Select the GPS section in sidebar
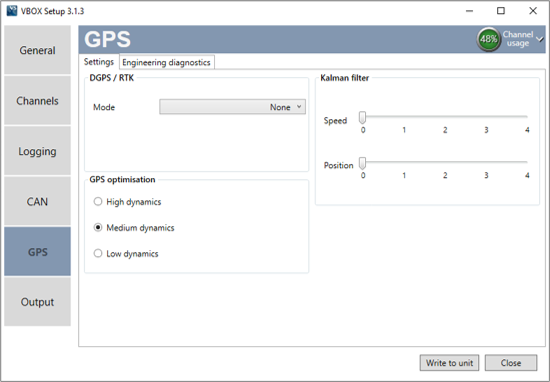This screenshot has width=550, height=382. pos(38,252)
